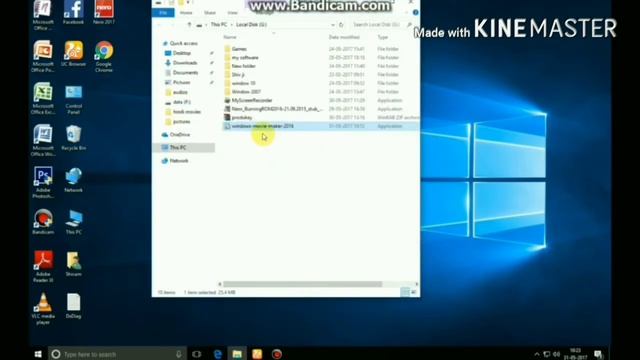Click the Up arrow in Explorer navigation
This screenshot has height=360, width=640.
tap(189, 24)
